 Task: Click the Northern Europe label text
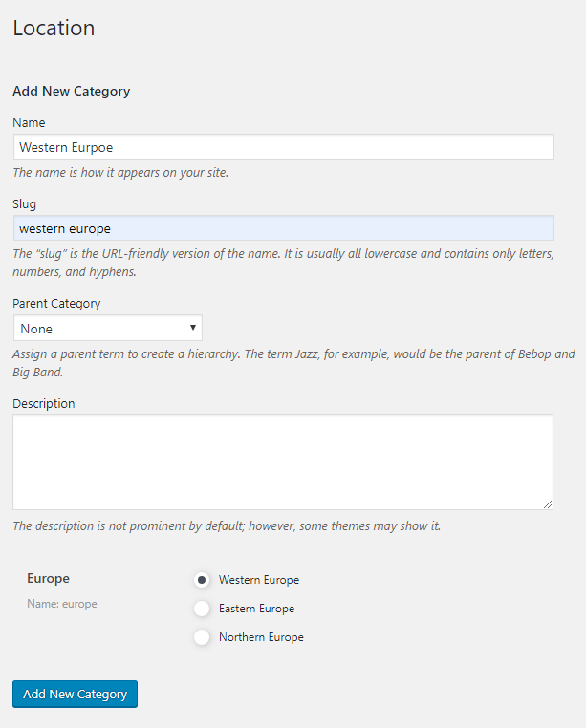point(261,637)
